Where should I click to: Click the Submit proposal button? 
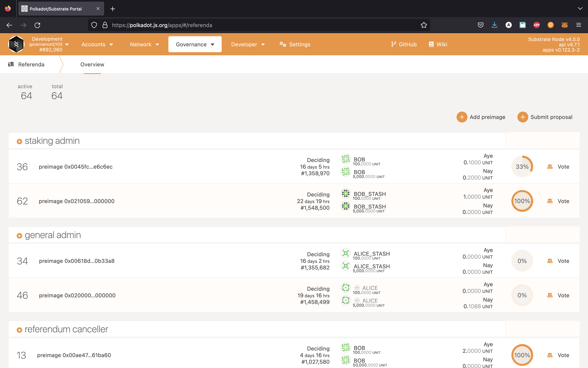545,117
